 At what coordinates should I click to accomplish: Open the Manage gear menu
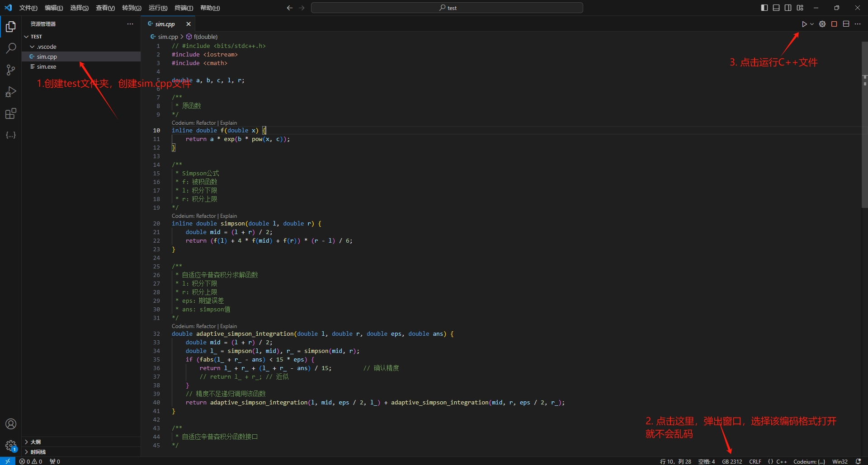(x=11, y=446)
